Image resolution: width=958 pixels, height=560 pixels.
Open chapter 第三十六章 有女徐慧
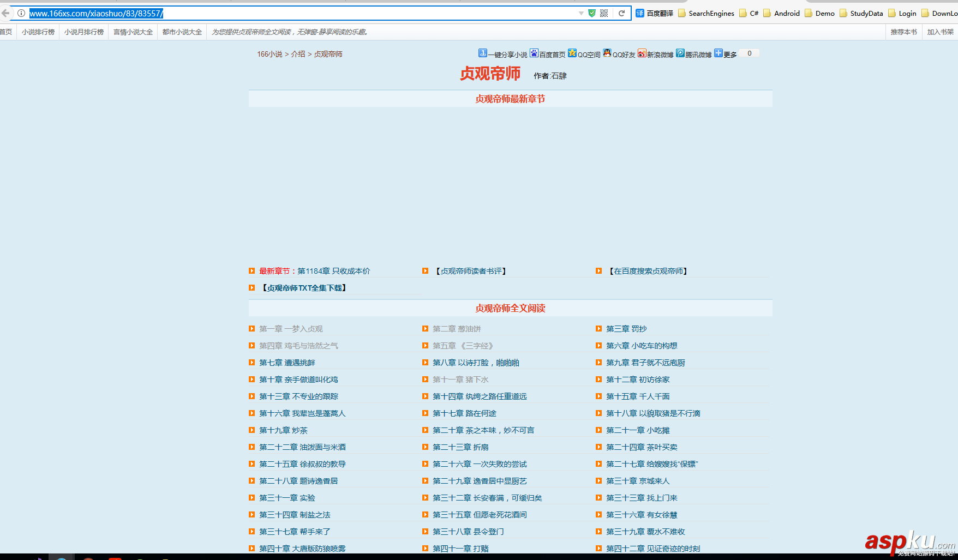point(642,515)
